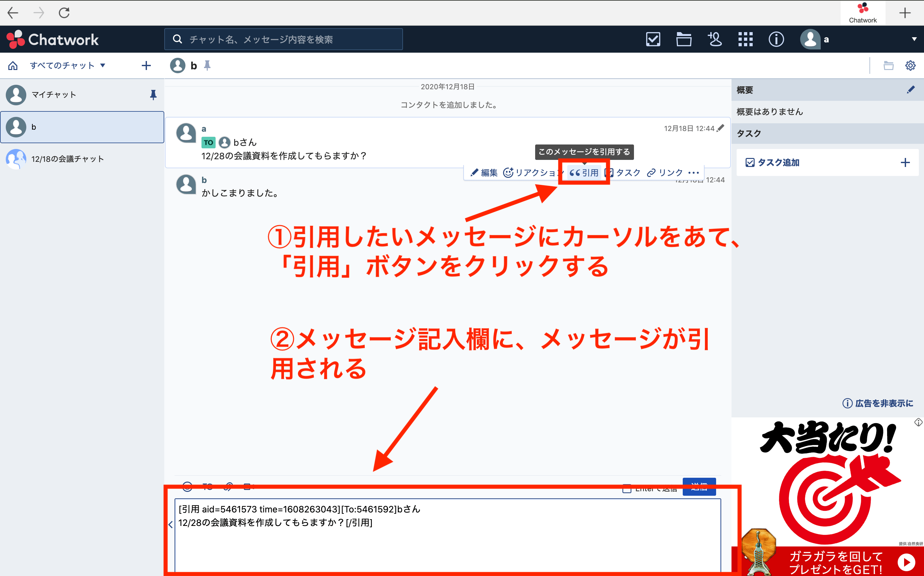Open the マイチャット conversation
Screen dimensions: 924x576
pyautogui.click(x=82, y=95)
